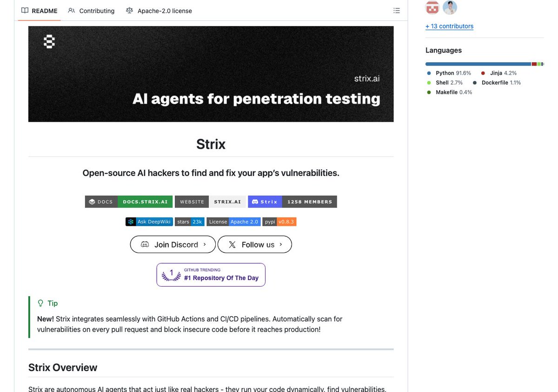Click the License Apache 2.0 badge

(x=233, y=222)
